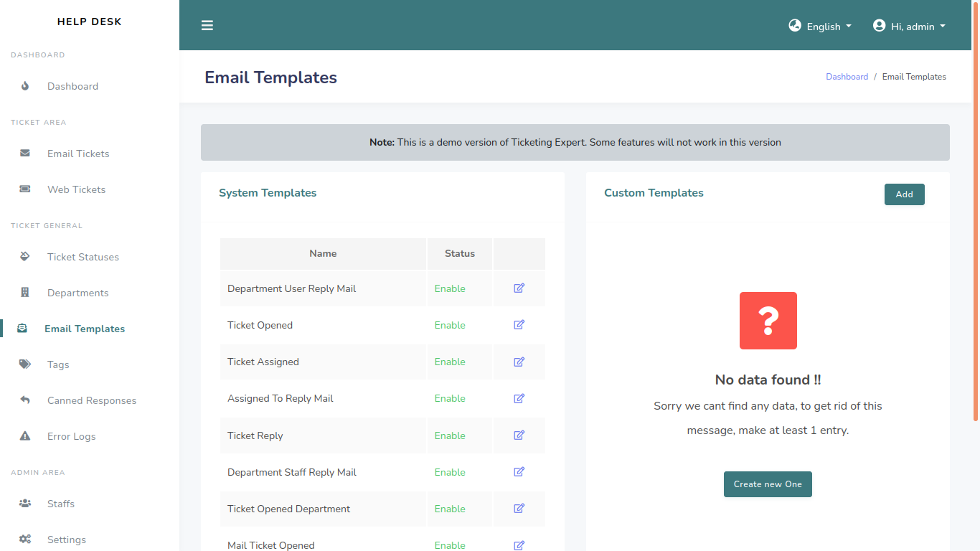The height and width of the screenshot is (551, 980).
Task: Disable the Ticket Reply template
Action: click(x=450, y=435)
